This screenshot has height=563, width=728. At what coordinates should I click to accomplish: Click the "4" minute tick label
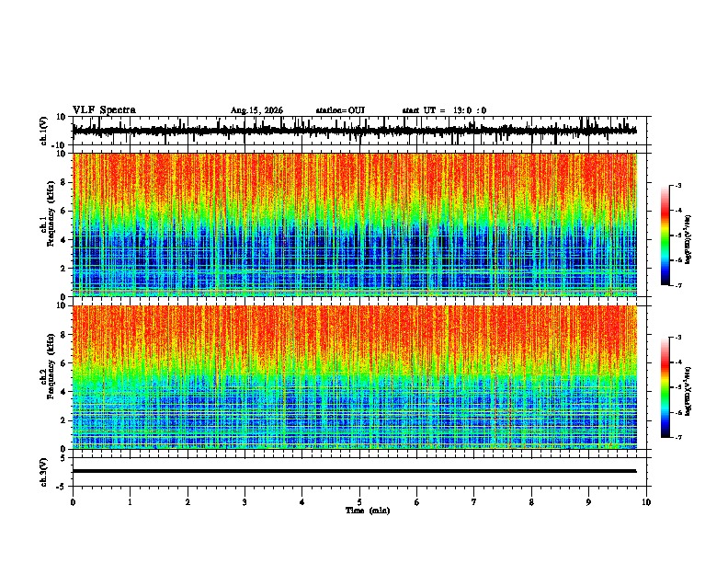[302, 502]
